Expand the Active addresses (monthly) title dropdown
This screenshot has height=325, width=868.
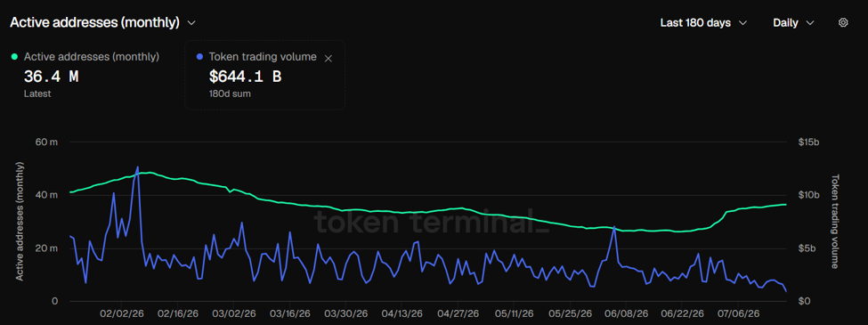pos(103,22)
